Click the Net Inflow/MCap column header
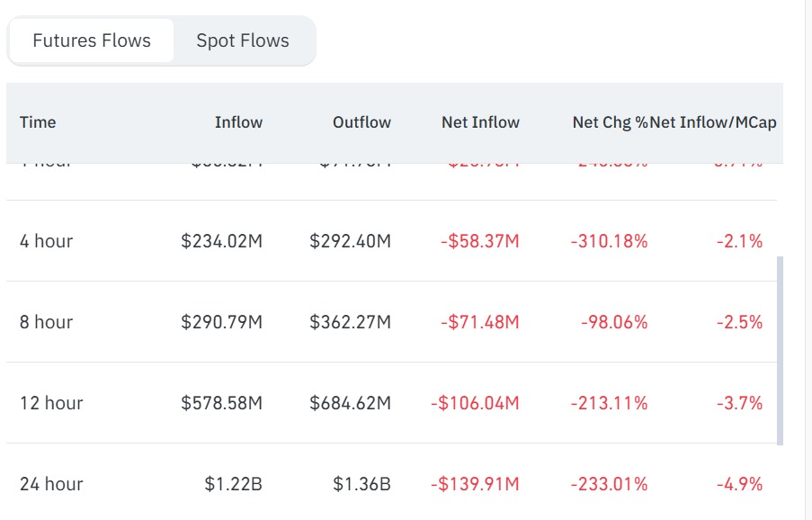 (713, 122)
